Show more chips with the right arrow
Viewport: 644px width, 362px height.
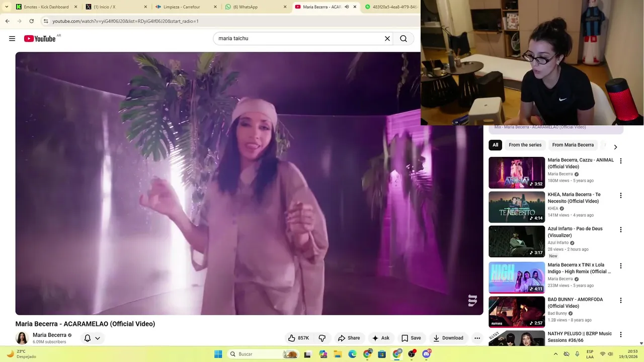[615, 147]
